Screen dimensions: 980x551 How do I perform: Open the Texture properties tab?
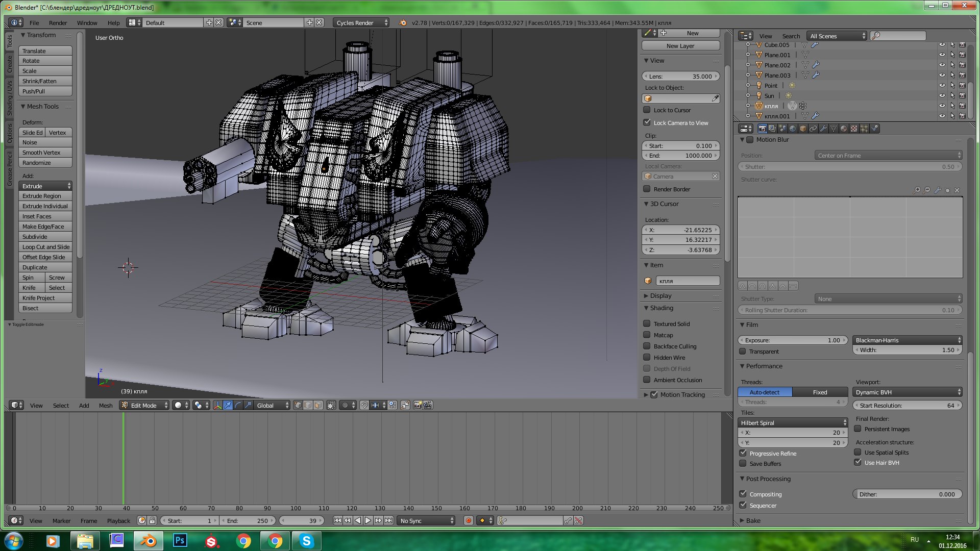[x=854, y=129]
